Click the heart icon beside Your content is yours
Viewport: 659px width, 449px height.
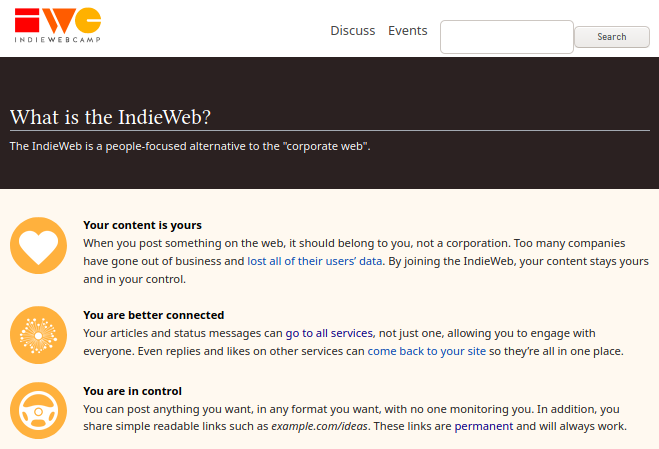point(38,246)
